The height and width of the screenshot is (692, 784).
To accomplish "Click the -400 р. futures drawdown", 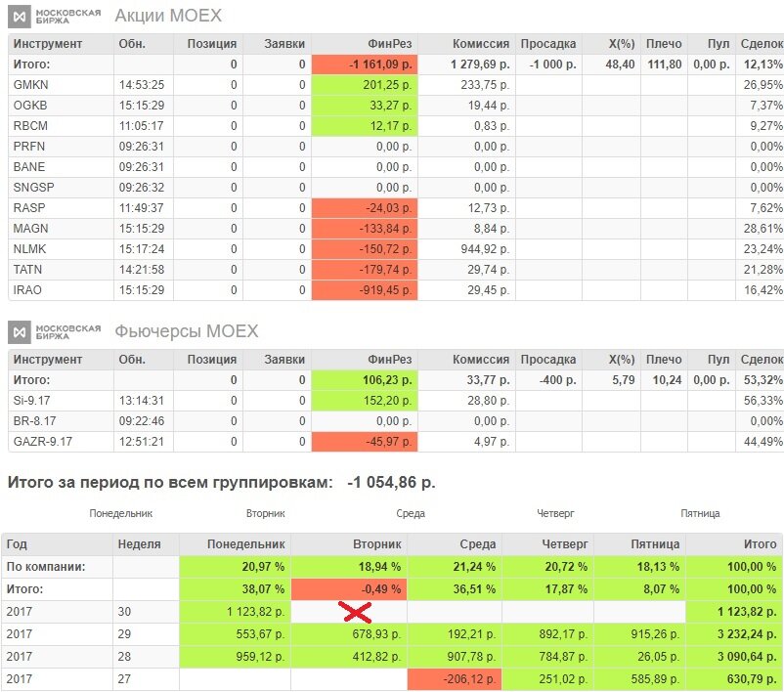I will tap(557, 380).
